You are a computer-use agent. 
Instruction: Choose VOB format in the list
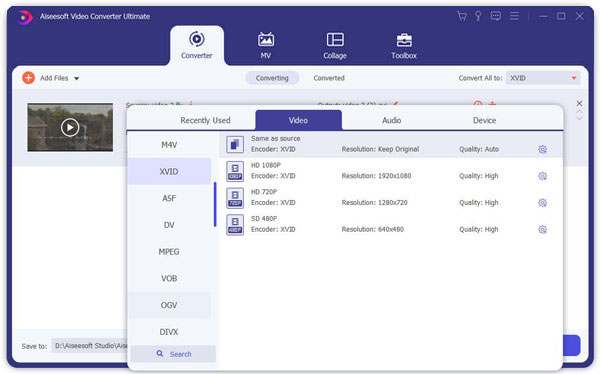tap(169, 278)
